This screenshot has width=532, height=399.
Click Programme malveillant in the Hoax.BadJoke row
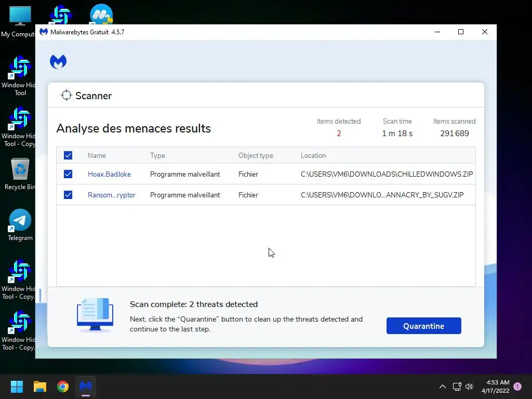point(185,174)
